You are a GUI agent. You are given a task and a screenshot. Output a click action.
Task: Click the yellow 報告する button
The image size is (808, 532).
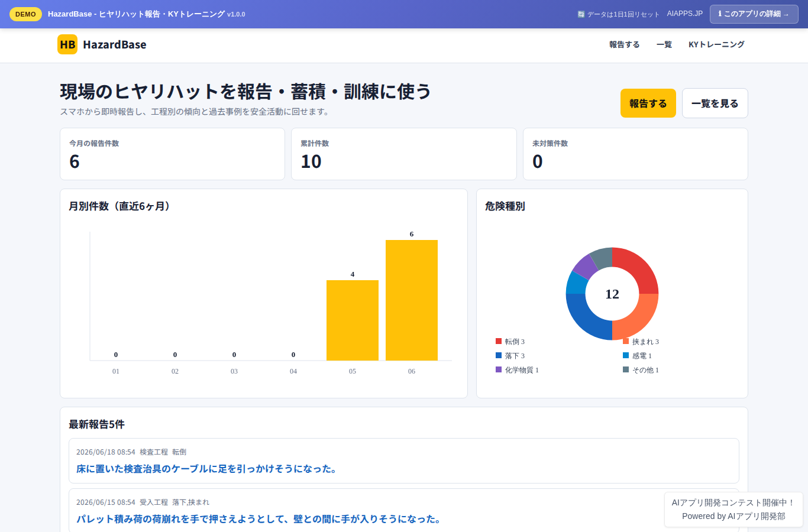[x=648, y=103]
